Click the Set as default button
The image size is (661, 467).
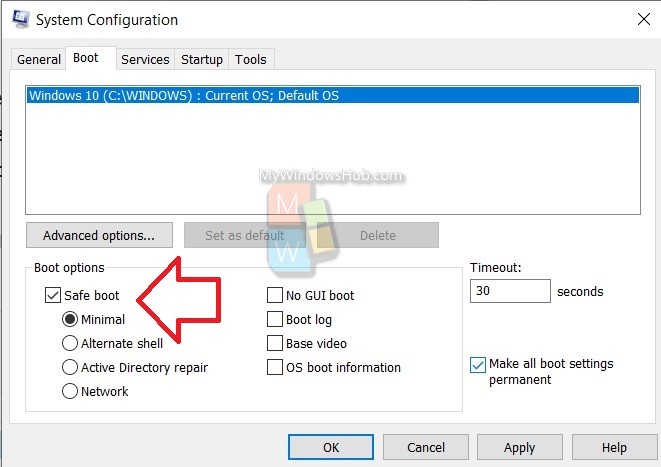click(245, 235)
